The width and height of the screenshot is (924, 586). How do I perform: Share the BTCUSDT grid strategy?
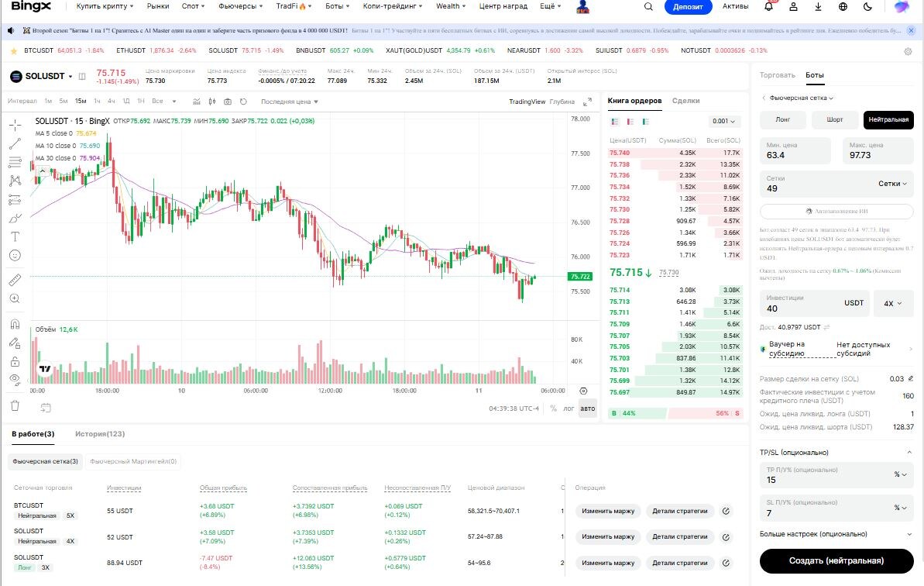[726, 511]
